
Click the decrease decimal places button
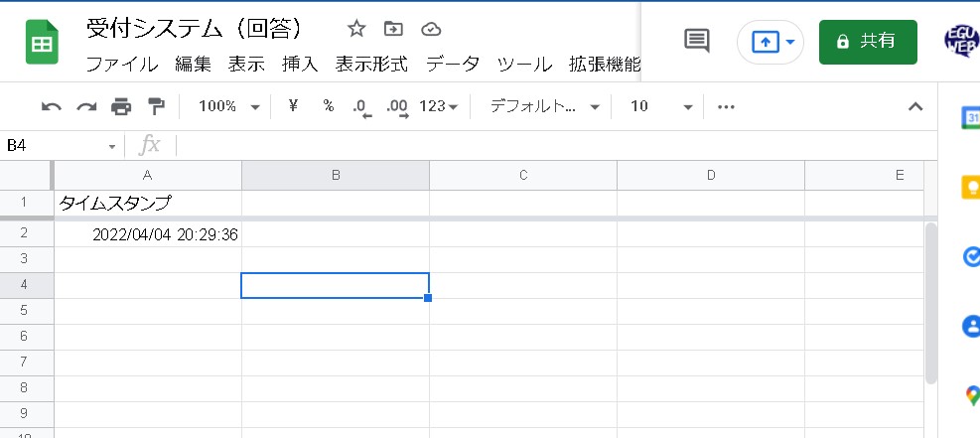[361, 106]
